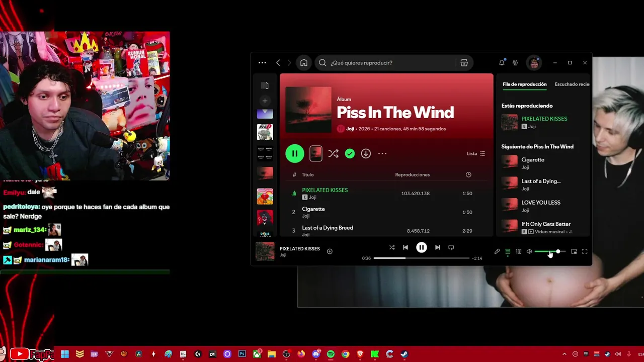Toggle the green saved-to-library checkmark
Screen dimensions: 644x362
click(x=350, y=153)
